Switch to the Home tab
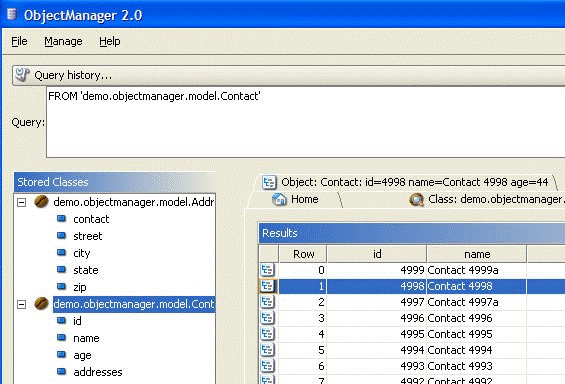The width and height of the screenshot is (565, 384). [x=295, y=199]
